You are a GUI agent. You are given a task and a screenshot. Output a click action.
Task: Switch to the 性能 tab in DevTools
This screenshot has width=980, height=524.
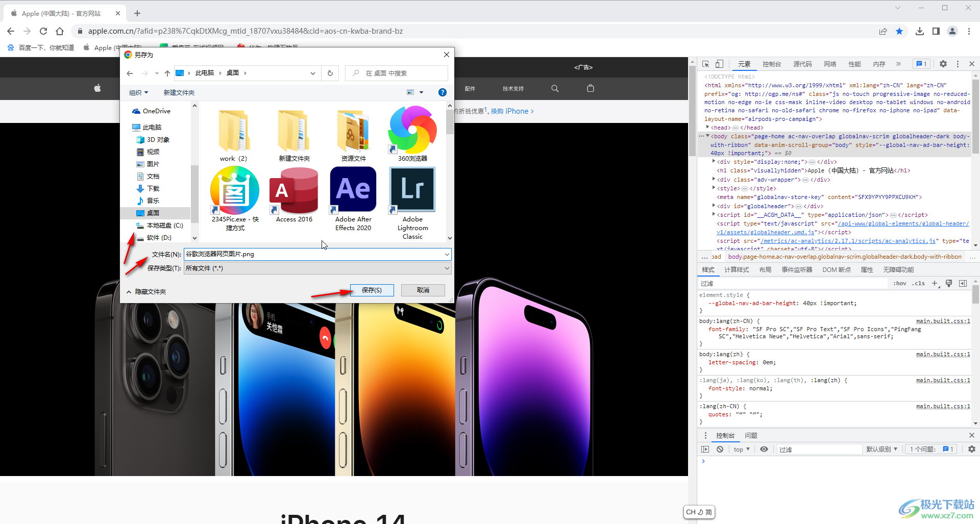(x=854, y=64)
